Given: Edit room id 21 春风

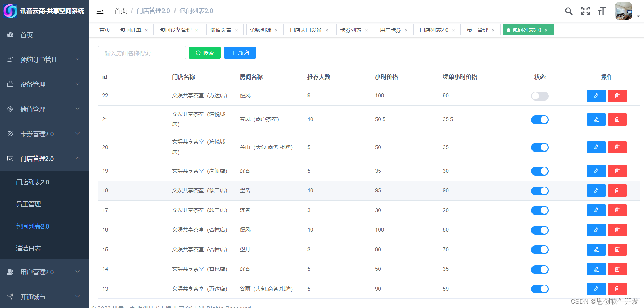Looking at the screenshot, I should point(596,120).
